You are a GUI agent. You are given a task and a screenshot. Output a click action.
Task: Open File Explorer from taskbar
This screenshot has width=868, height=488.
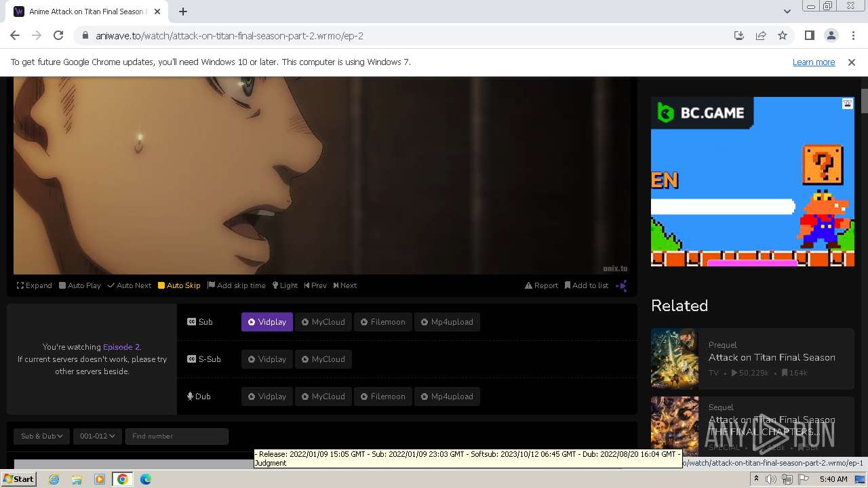click(77, 479)
